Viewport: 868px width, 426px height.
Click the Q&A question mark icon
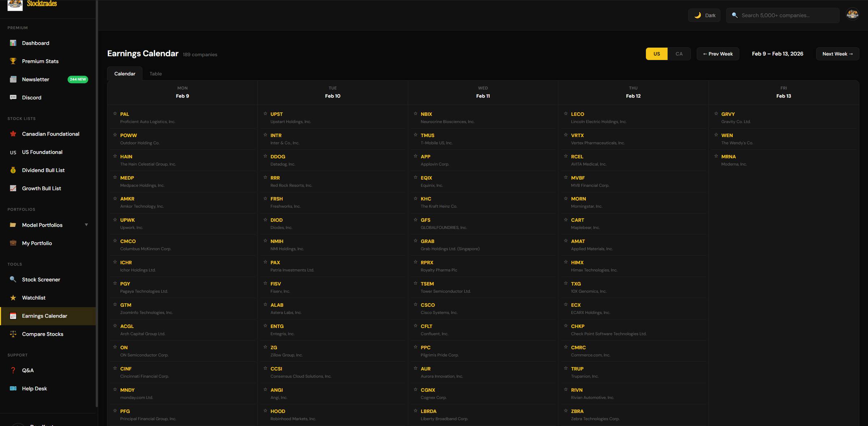[13, 370]
